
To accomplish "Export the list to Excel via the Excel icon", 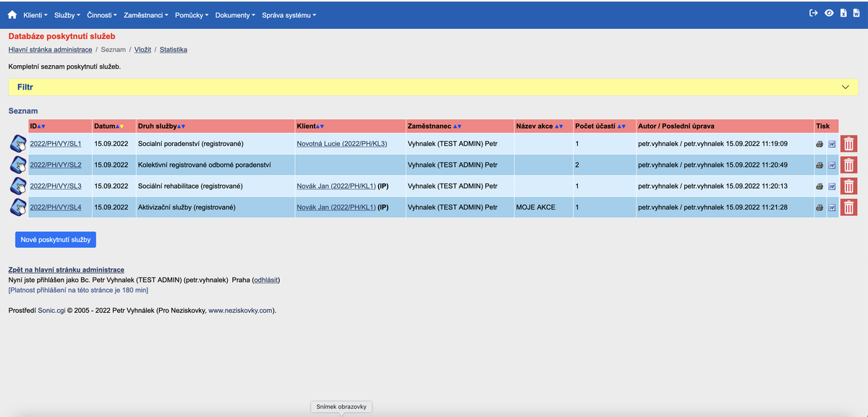I will [842, 12].
